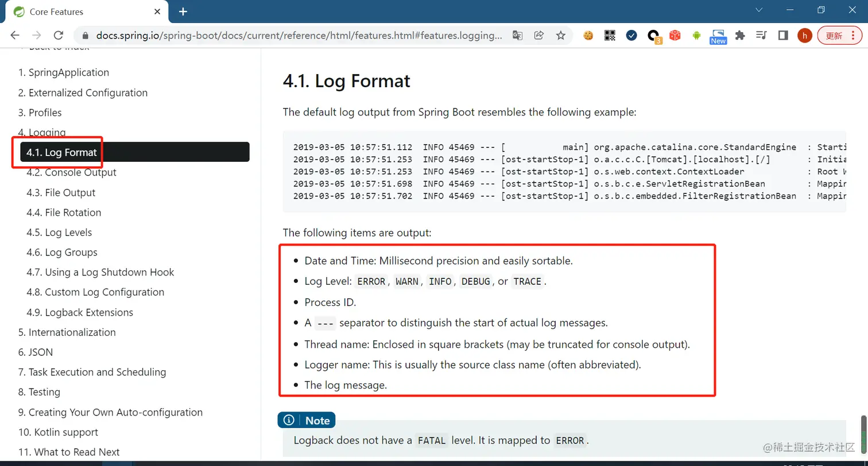Go back to the previous page
Viewport: 868px width, 466px height.
click(15, 36)
